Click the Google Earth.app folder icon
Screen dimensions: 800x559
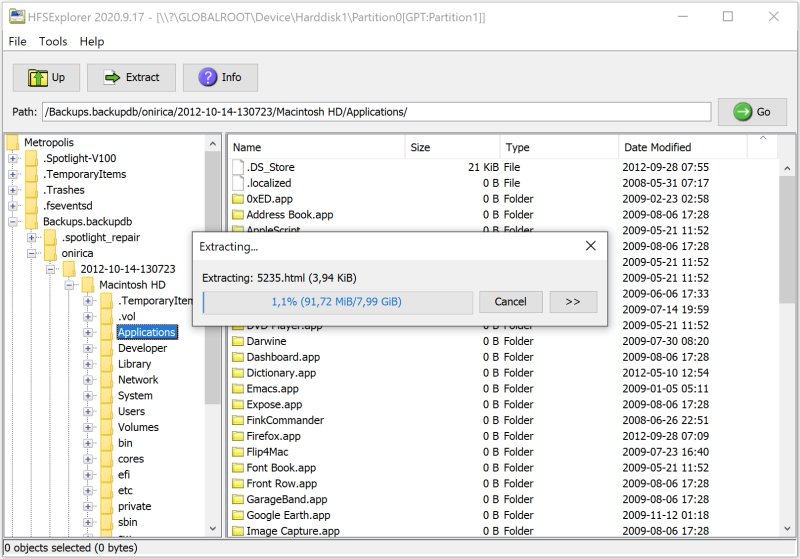point(238,515)
